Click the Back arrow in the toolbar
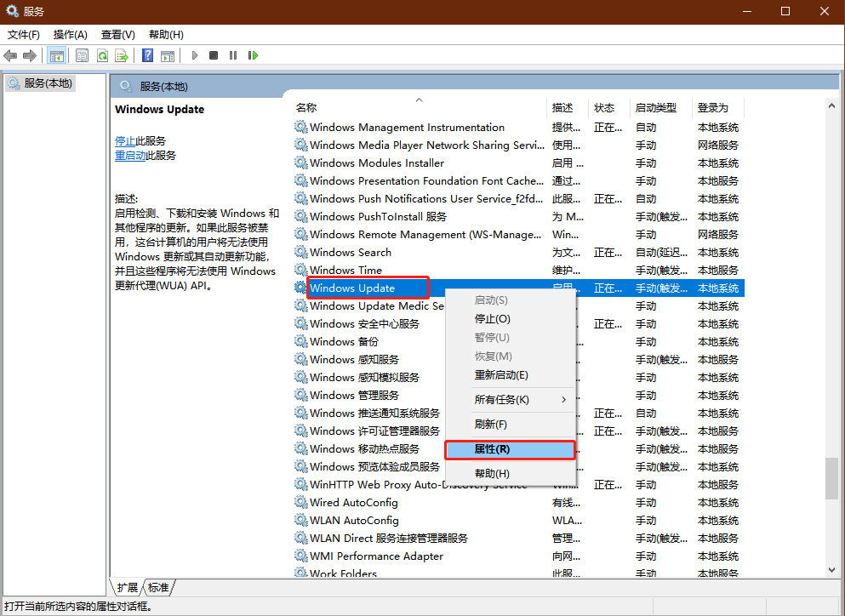This screenshot has width=845, height=616. pyautogui.click(x=10, y=55)
